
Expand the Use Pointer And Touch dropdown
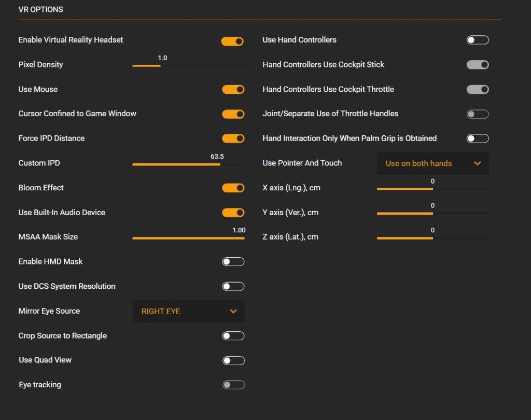432,163
